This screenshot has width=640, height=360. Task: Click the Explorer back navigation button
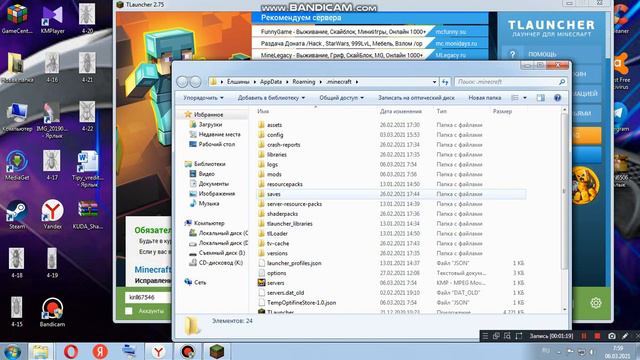pos(182,82)
